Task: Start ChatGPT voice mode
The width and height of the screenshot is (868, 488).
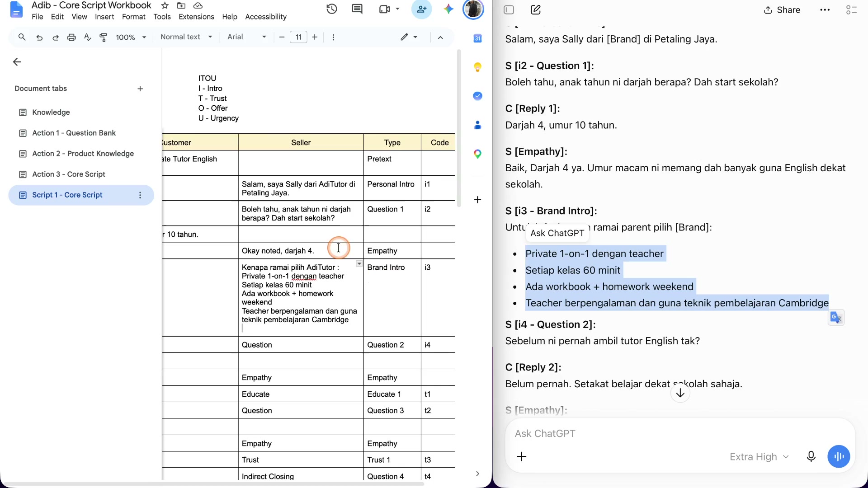Action: [x=839, y=456]
